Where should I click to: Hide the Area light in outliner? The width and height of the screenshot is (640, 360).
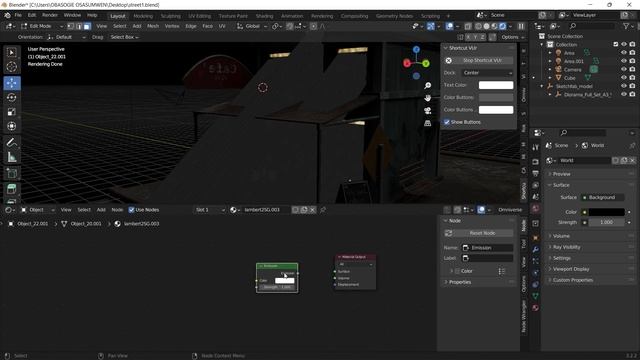[x=624, y=53]
